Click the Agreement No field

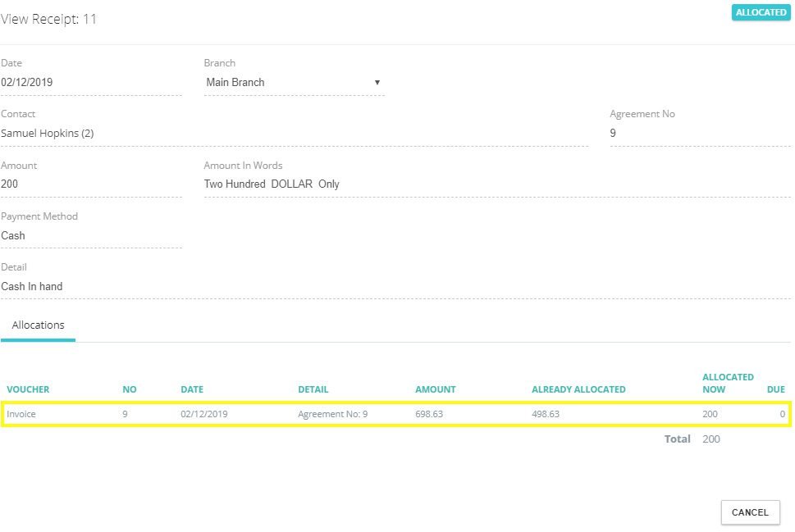[700, 134]
